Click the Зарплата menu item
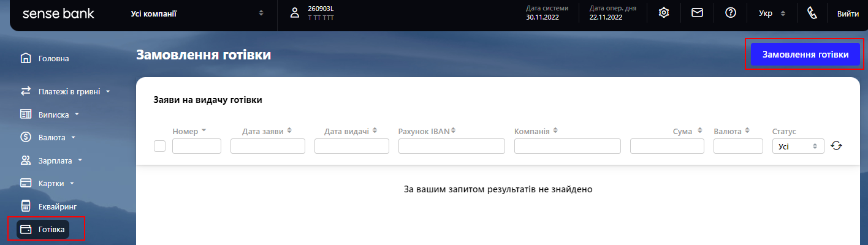 click(x=55, y=160)
